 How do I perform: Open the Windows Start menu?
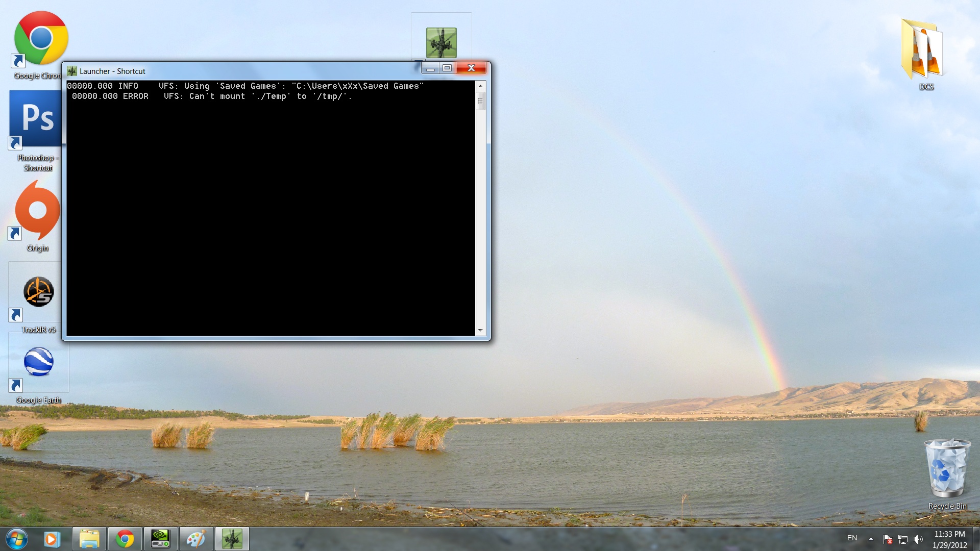17,539
